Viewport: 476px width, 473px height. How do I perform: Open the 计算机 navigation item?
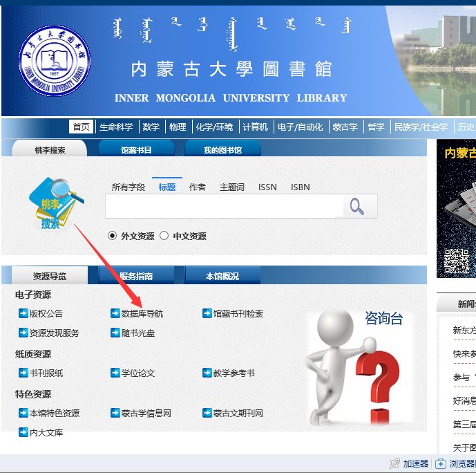[x=255, y=127]
